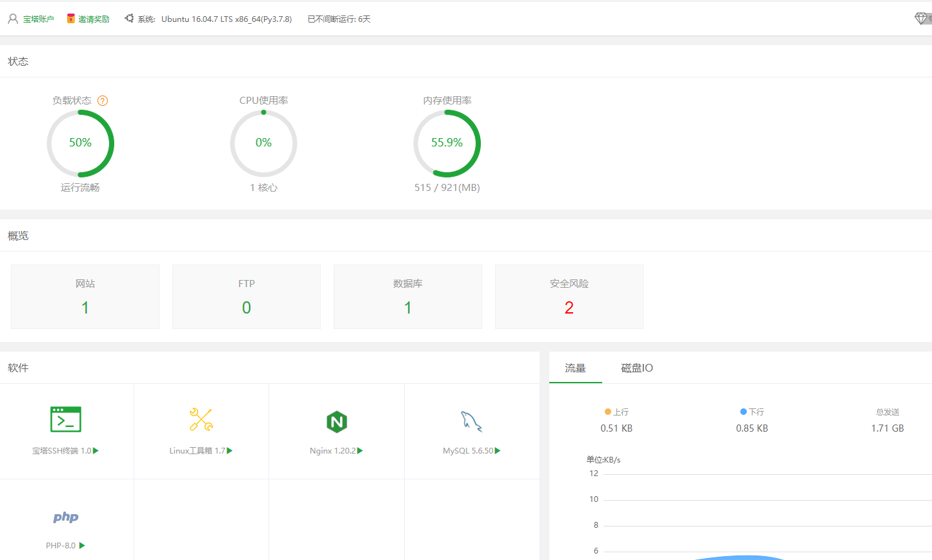This screenshot has width=932, height=560.
Task: Click the 邀请奖励 gift icon
Action: pyautogui.click(x=71, y=19)
